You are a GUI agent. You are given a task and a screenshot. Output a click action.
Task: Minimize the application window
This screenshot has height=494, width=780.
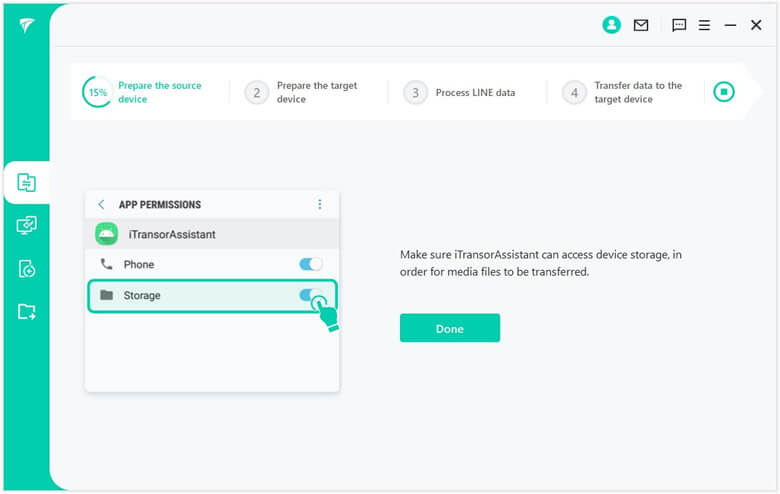[x=730, y=25]
